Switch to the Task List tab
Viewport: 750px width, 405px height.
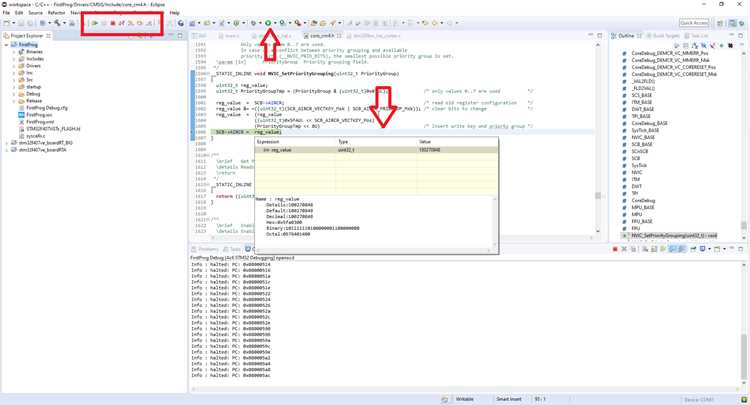(x=696, y=36)
